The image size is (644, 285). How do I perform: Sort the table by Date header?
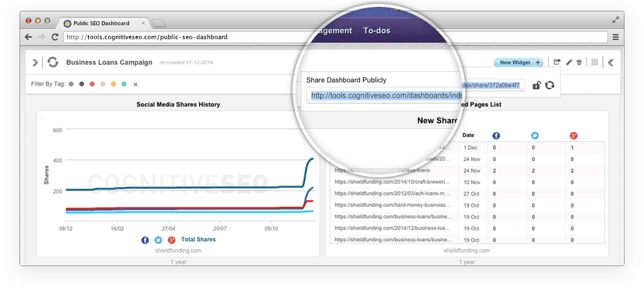click(468, 135)
